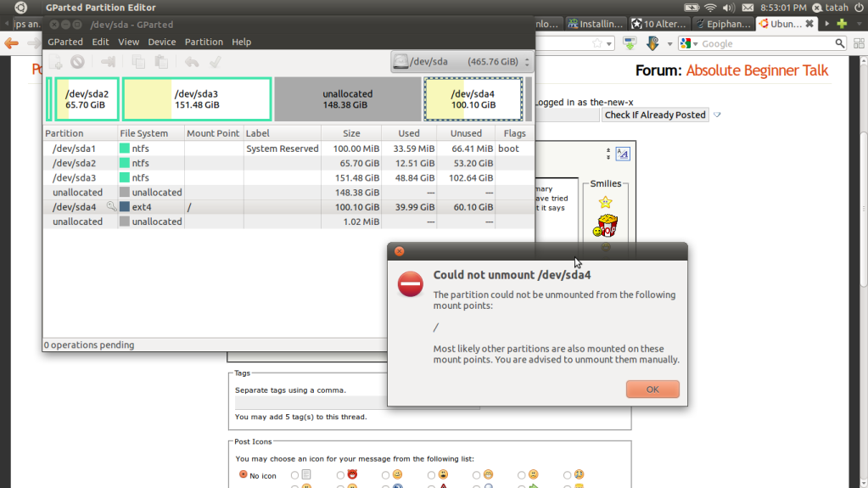Click the Undo last operation icon
The height and width of the screenshot is (488, 868).
point(192,62)
